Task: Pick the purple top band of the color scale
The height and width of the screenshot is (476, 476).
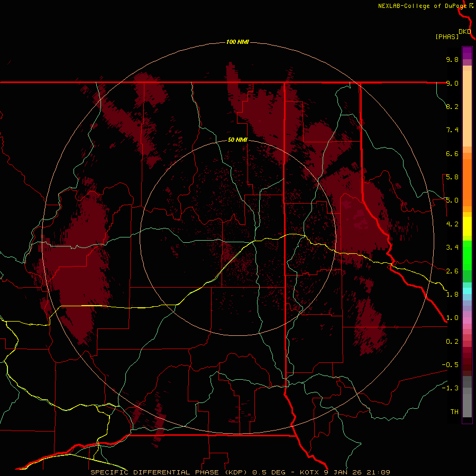Action: pyautogui.click(x=467, y=53)
